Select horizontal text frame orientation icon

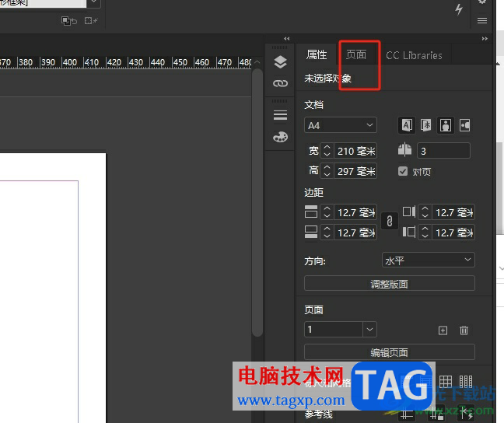(x=407, y=125)
